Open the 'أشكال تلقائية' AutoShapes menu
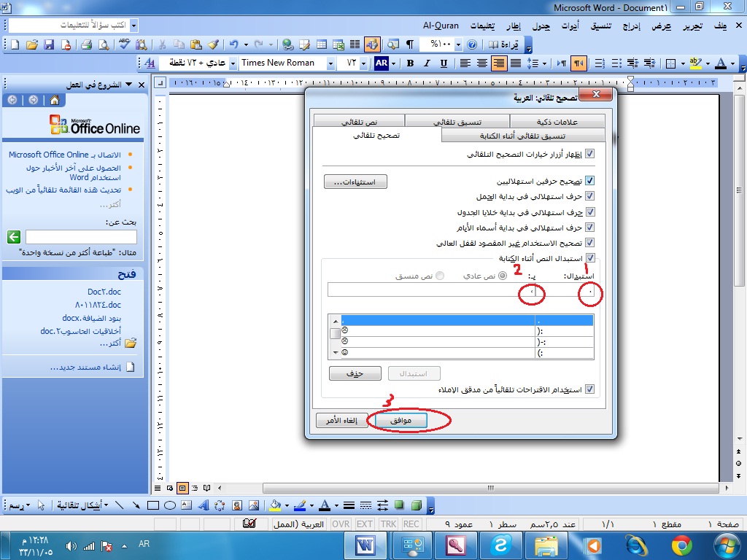Viewport: 747px width, 560px height. click(82, 505)
